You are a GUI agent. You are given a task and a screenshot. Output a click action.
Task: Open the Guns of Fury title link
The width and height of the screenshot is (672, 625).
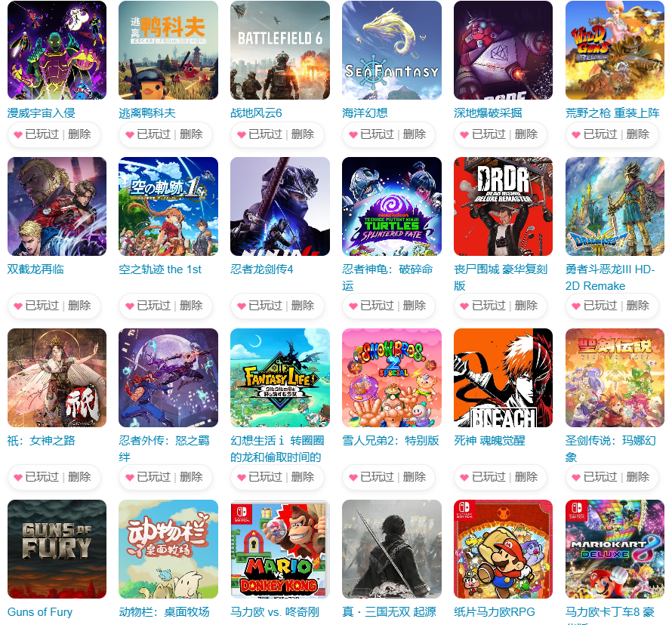pos(40,612)
